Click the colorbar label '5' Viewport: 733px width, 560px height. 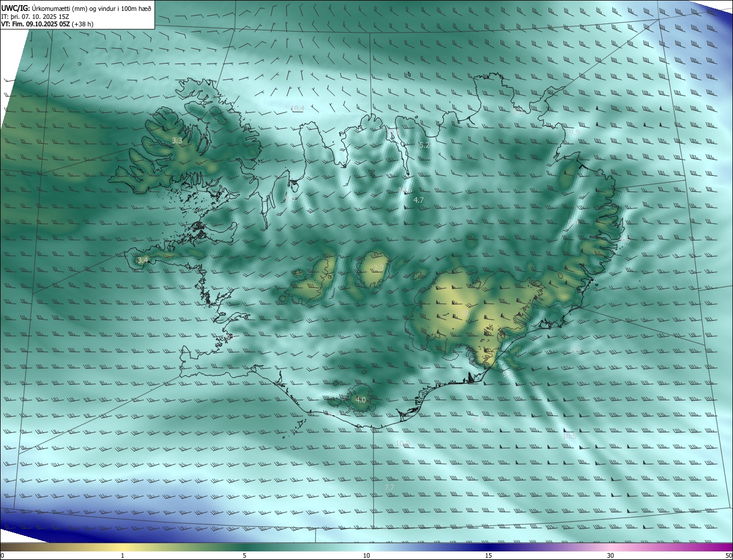coord(245,555)
